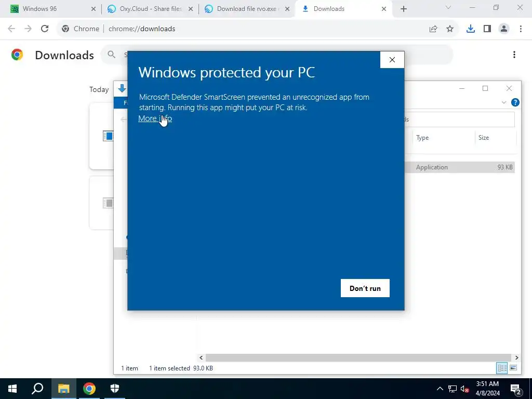532x399 pixels.
Task: Click the Chrome logo on Downloads page
Action: tap(17, 55)
